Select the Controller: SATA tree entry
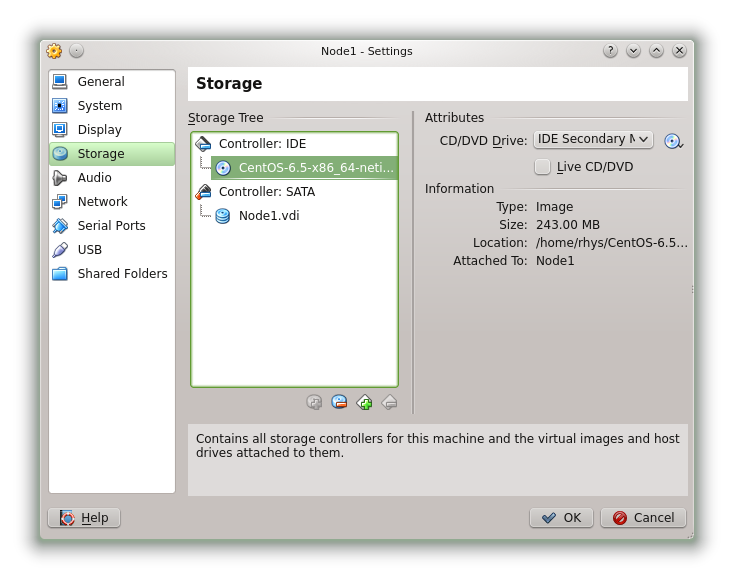Image resolution: width=734 pixels, height=579 pixels. coord(294,192)
